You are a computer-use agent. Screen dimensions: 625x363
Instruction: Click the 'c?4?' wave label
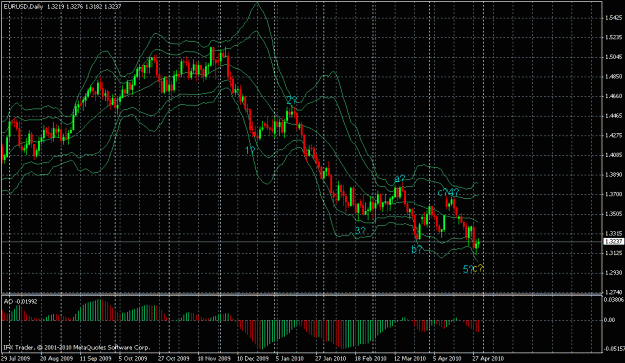coord(448,192)
